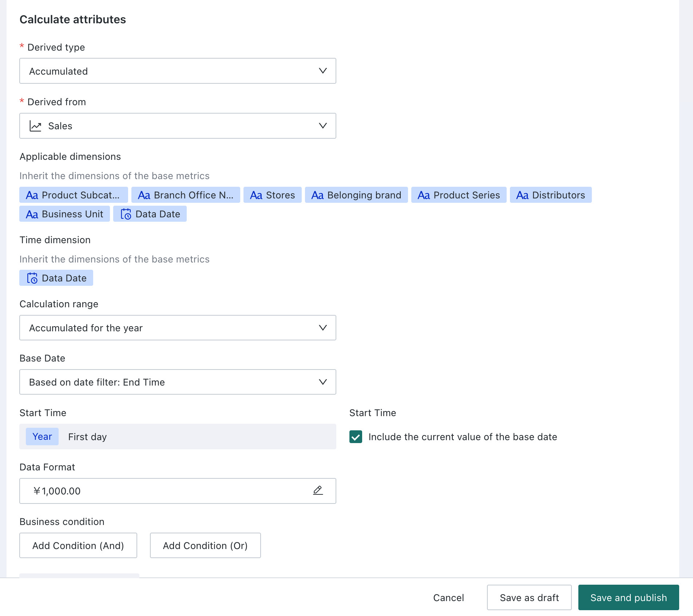Screen dimensions: 693x616
Task: Uncheck Include the current value of base date
Action: pyautogui.click(x=356, y=437)
